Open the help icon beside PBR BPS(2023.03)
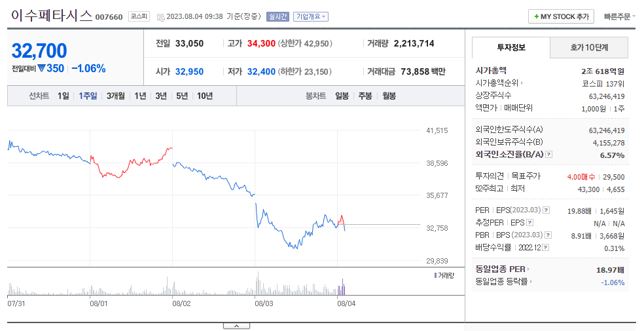This screenshot has height=331, width=644. pos(548,235)
